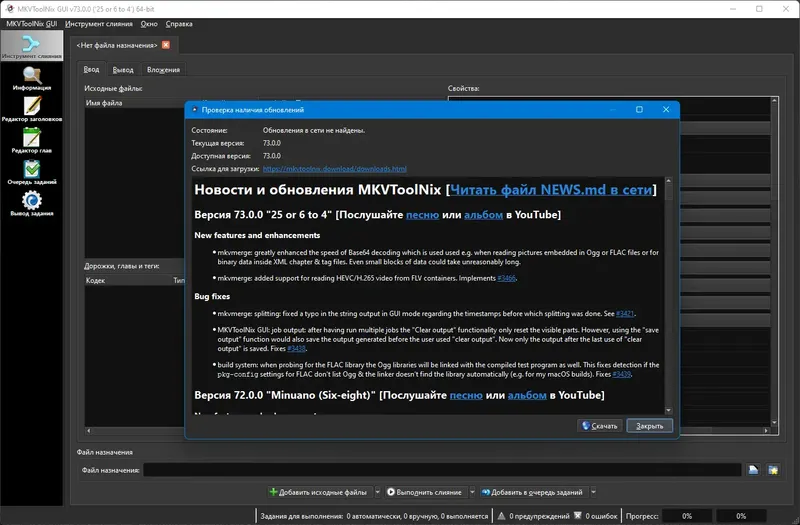The image size is (800, 525).
Task: Click the recent destination star icon
Action: click(773, 470)
